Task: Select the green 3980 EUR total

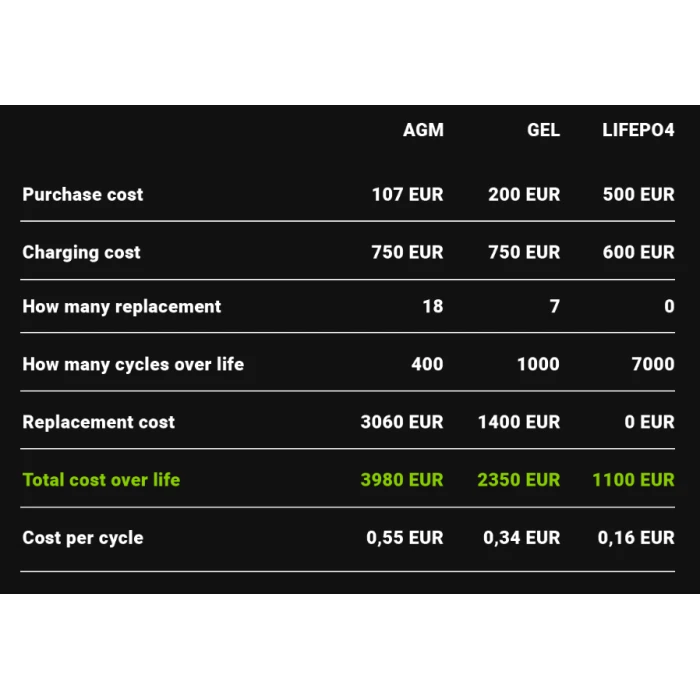Action: point(402,480)
